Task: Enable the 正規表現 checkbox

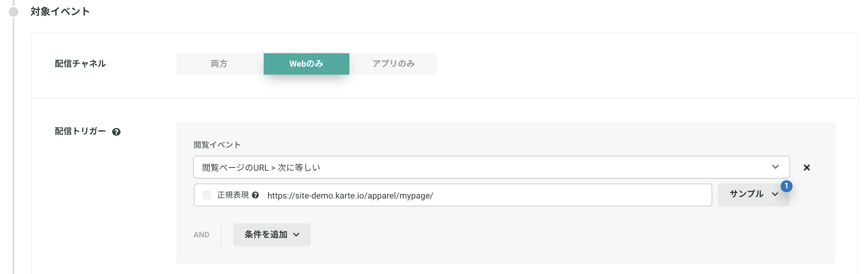Action: click(207, 195)
